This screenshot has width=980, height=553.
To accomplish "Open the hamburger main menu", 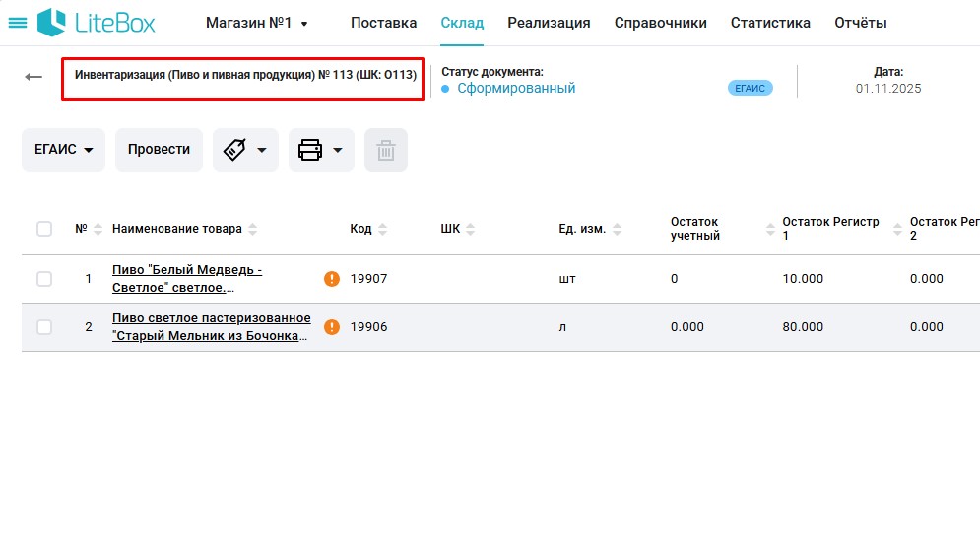I will click(18, 23).
